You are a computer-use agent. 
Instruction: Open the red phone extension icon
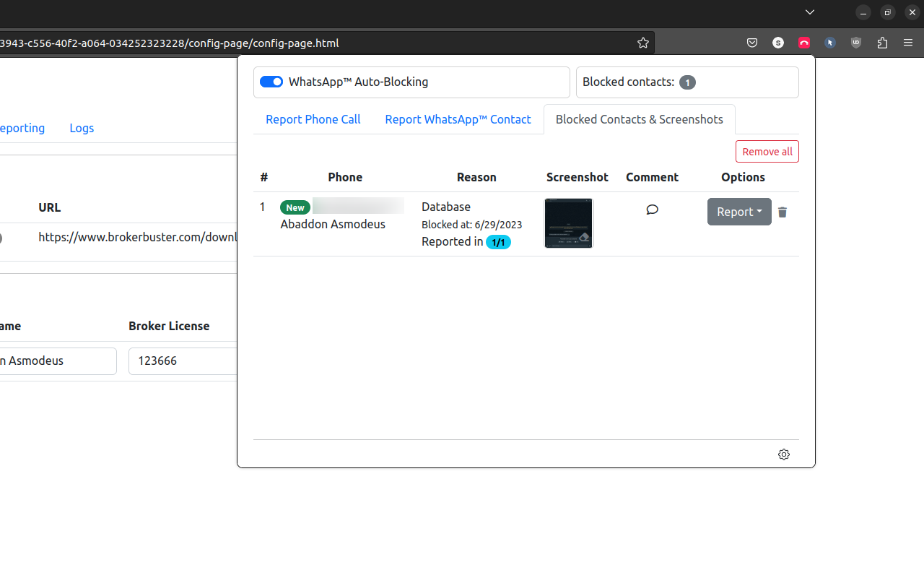(x=804, y=43)
